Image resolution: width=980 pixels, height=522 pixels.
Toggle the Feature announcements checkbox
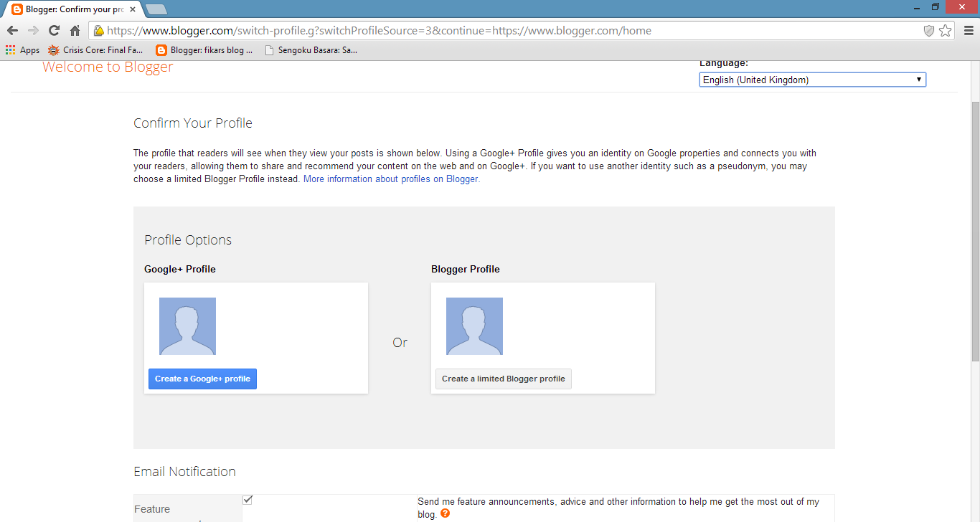pyautogui.click(x=248, y=500)
